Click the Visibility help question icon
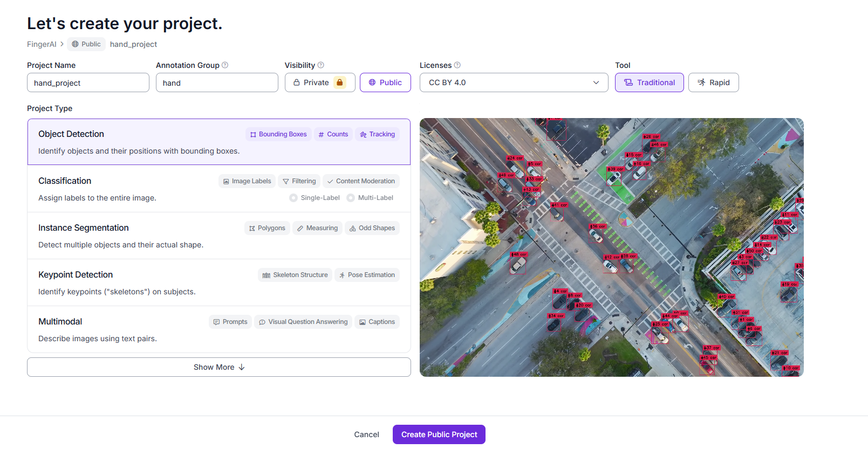Viewport: 868px width, 449px height. pos(320,65)
